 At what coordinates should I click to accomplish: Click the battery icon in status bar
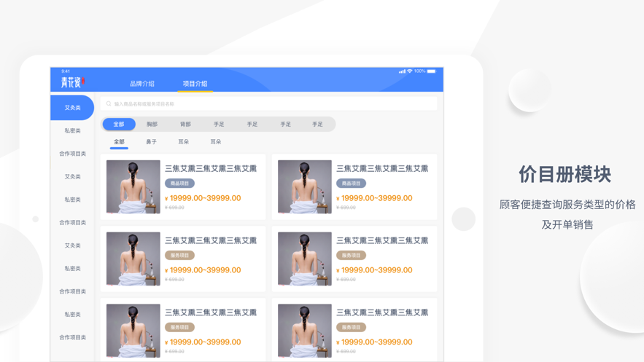[431, 71]
